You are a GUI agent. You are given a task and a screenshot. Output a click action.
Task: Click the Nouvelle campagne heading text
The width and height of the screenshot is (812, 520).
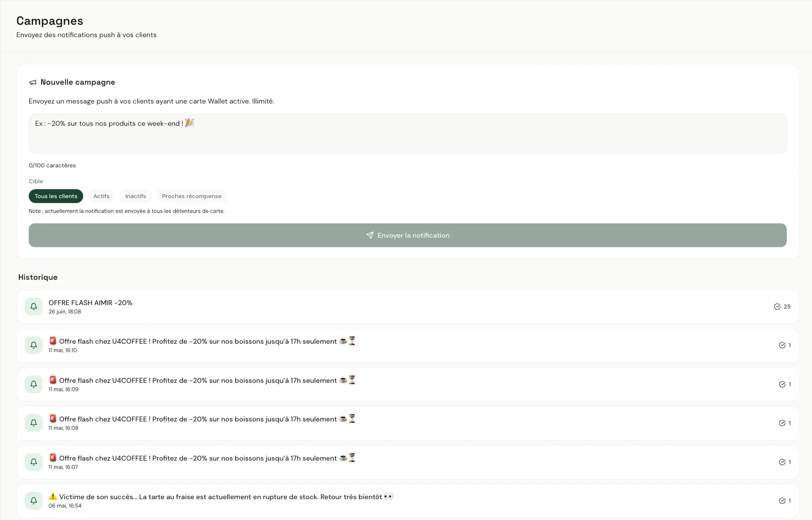tap(78, 82)
